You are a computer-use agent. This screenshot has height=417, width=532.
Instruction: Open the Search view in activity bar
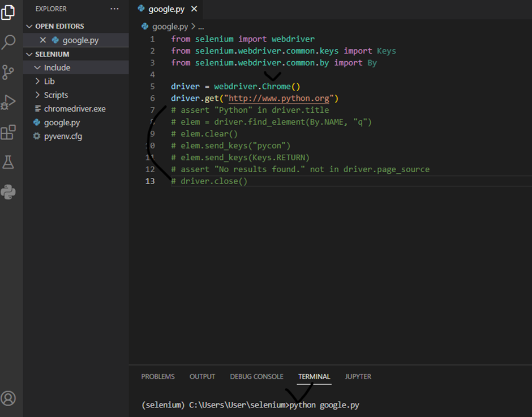point(8,42)
